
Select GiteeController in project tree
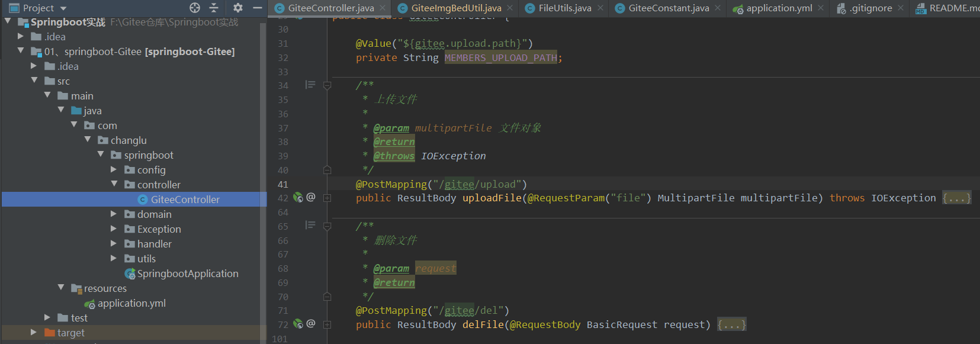pos(185,200)
